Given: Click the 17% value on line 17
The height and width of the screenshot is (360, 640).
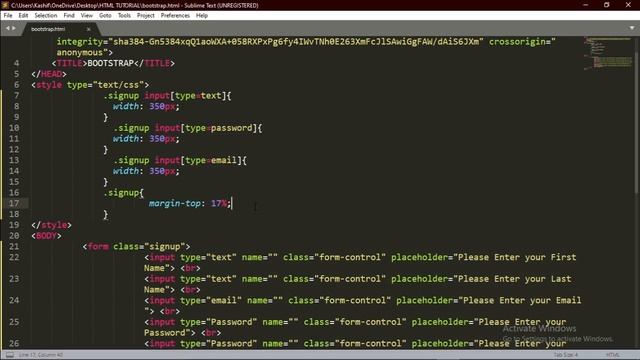Looking at the screenshot, I should coord(219,203).
